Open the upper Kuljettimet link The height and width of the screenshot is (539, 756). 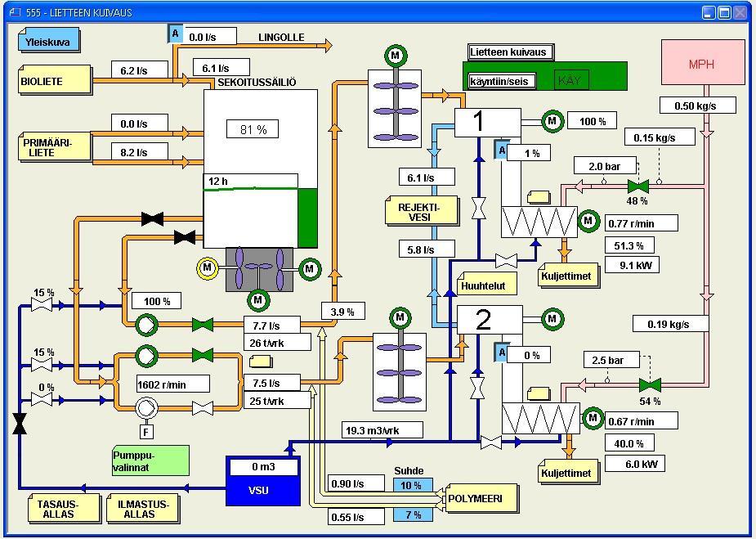[x=569, y=276]
